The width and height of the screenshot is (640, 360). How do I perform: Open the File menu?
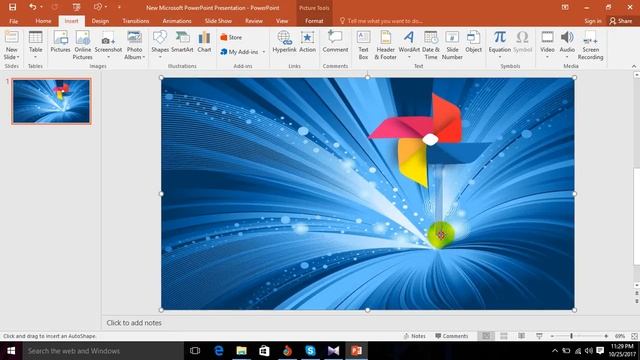pos(13,21)
